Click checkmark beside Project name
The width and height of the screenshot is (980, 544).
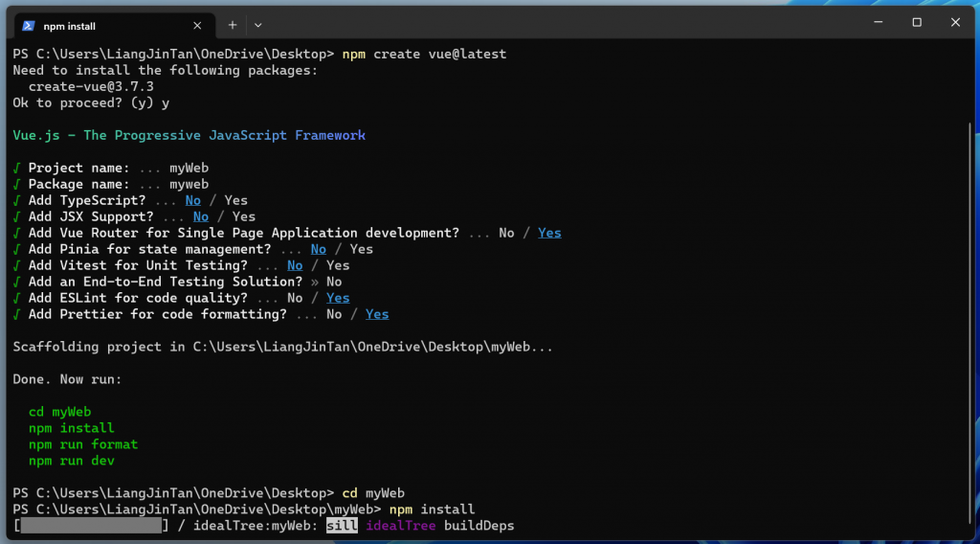coord(17,168)
